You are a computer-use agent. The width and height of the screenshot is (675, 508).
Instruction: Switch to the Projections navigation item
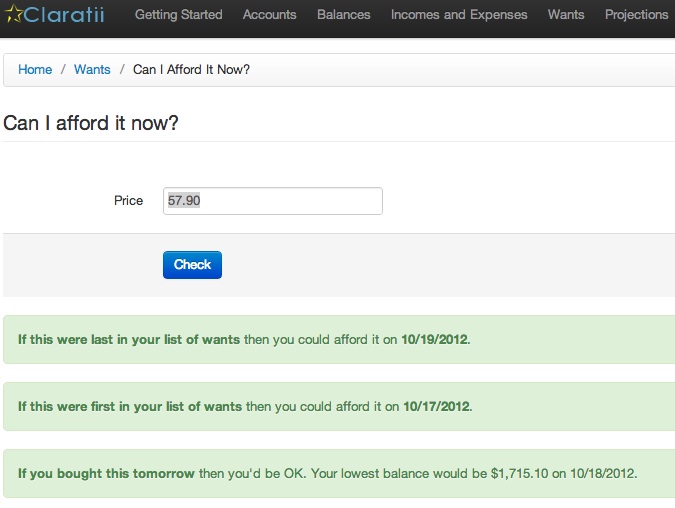pos(637,15)
